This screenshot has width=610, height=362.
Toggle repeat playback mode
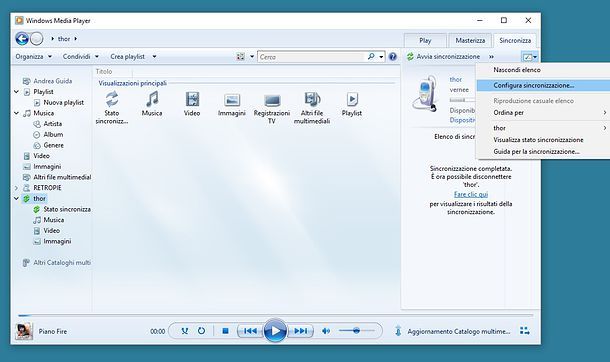pos(201,331)
